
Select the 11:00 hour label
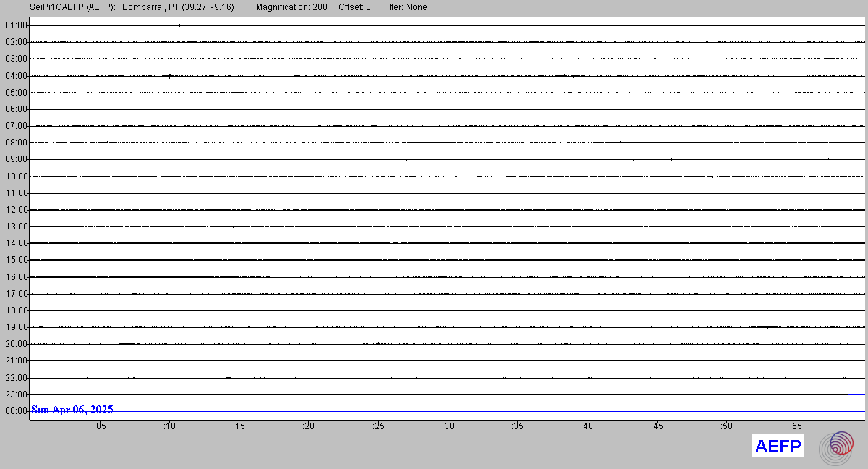[16, 193]
